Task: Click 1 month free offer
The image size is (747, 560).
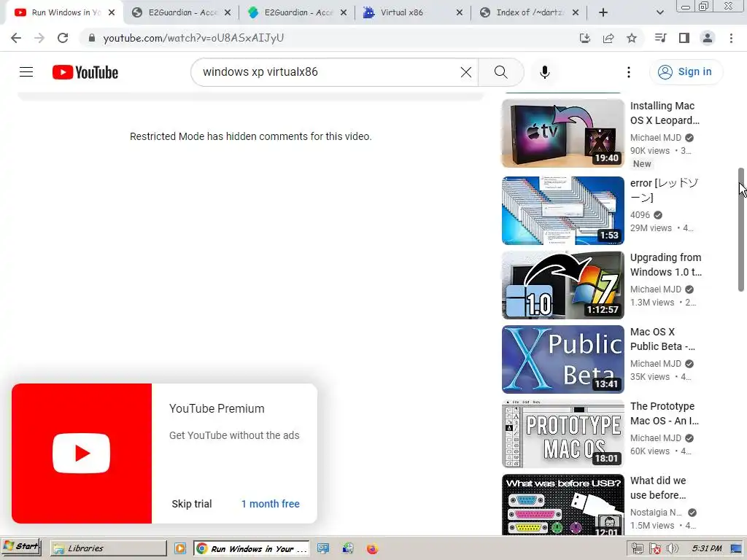Action: point(270,504)
